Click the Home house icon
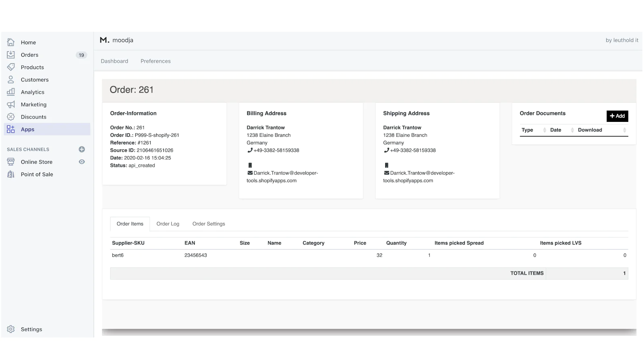644x362 pixels. click(x=11, y=42)
